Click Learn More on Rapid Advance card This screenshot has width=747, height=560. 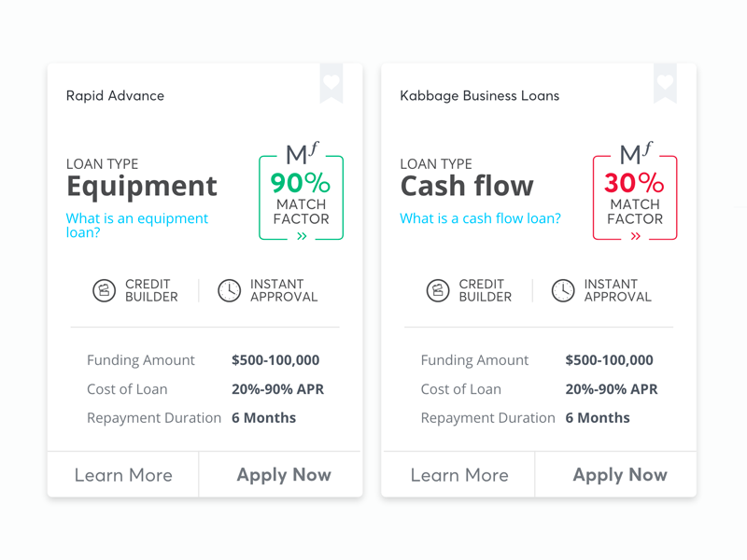123,475
